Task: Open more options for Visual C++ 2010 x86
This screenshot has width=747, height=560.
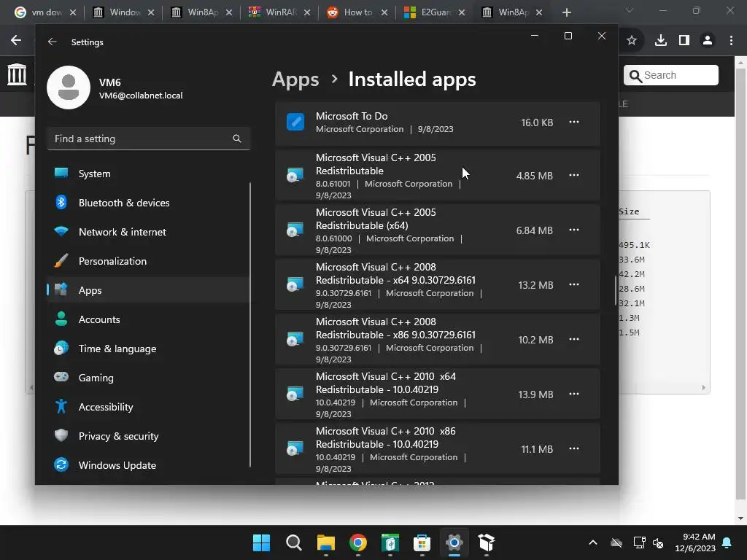Action: [x=574, y=449]
